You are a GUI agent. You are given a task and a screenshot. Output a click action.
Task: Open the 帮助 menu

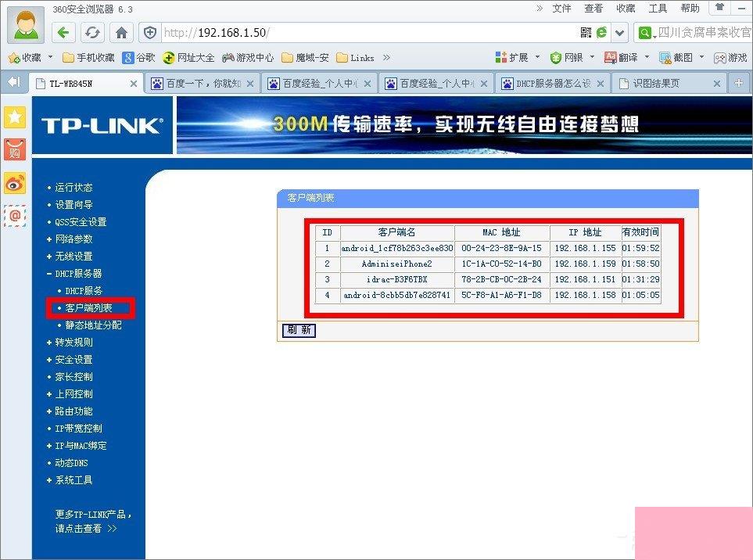click(690, 8)
